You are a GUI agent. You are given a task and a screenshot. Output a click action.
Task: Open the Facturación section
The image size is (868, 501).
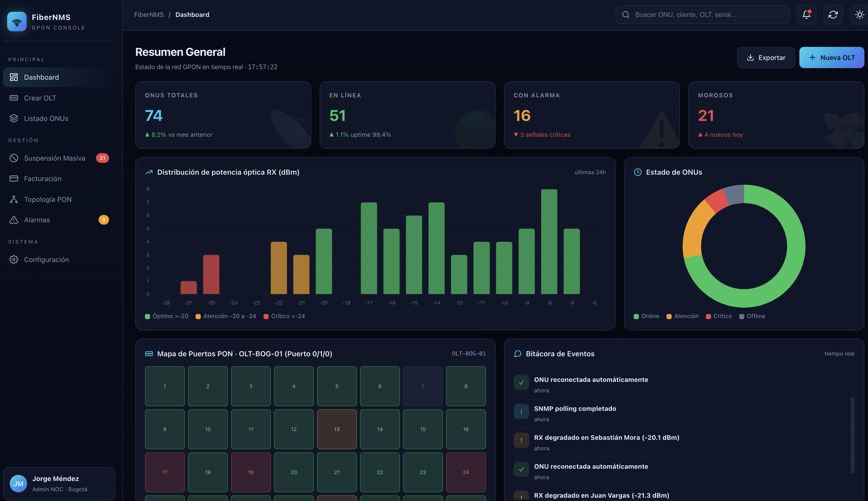59,179
